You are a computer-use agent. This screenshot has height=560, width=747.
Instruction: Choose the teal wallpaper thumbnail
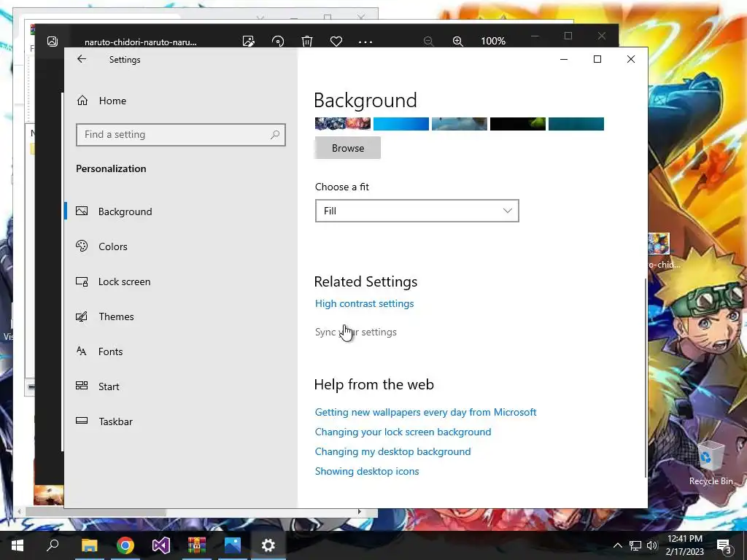pos(576,124)
